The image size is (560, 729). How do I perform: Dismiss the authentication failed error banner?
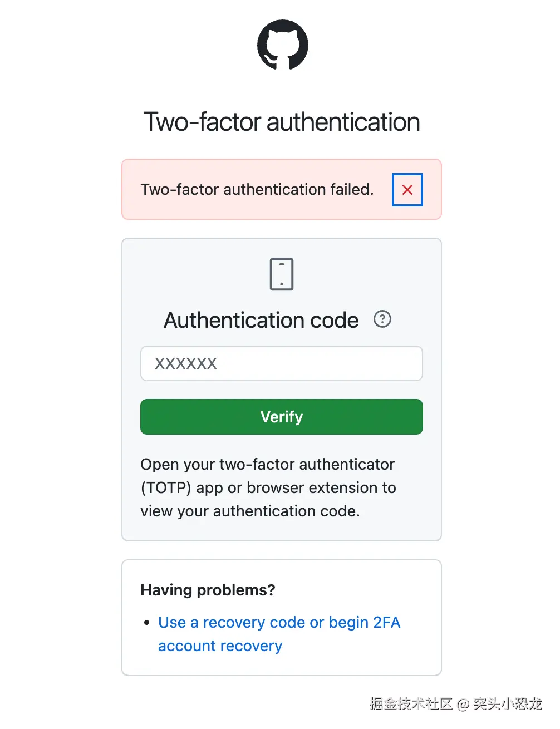[407, 190]
